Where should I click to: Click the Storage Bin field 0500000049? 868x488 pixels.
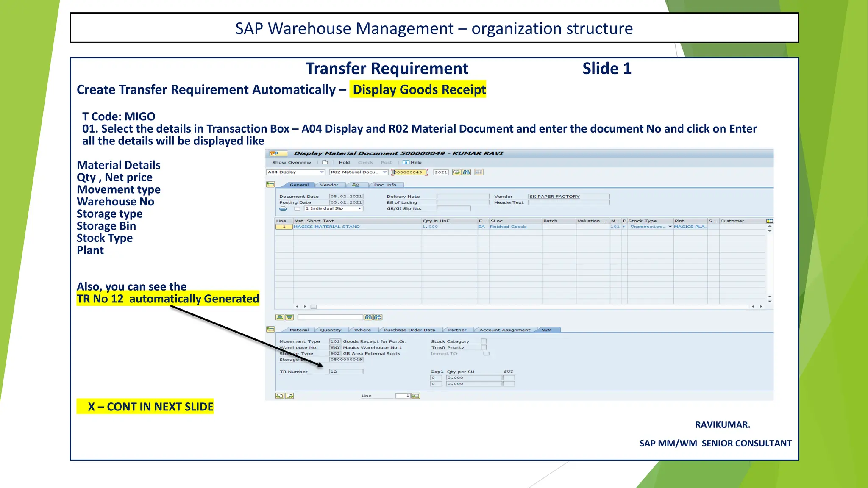tap(346, 360)
